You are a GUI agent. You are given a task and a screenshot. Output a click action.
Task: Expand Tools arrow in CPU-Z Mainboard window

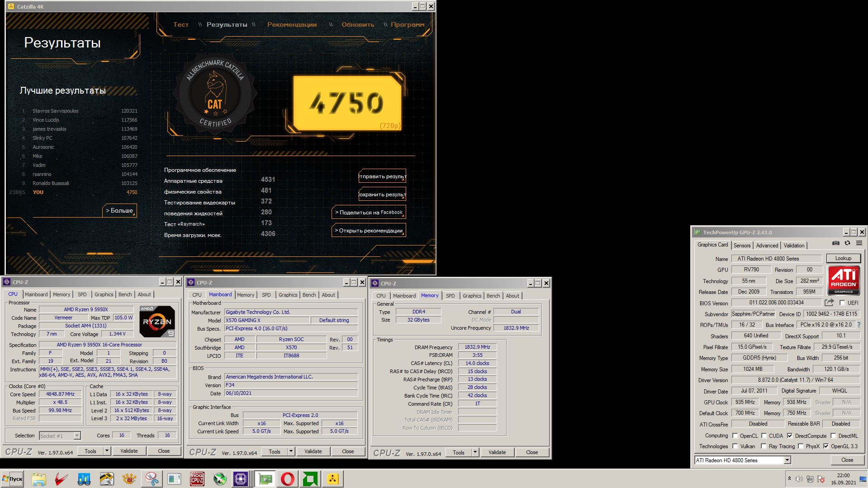[291, 451]
